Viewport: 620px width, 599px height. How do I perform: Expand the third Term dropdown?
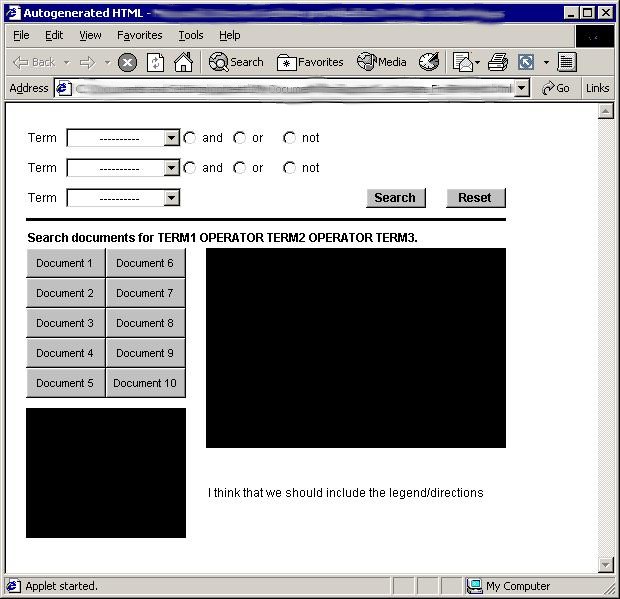(171, 198)
